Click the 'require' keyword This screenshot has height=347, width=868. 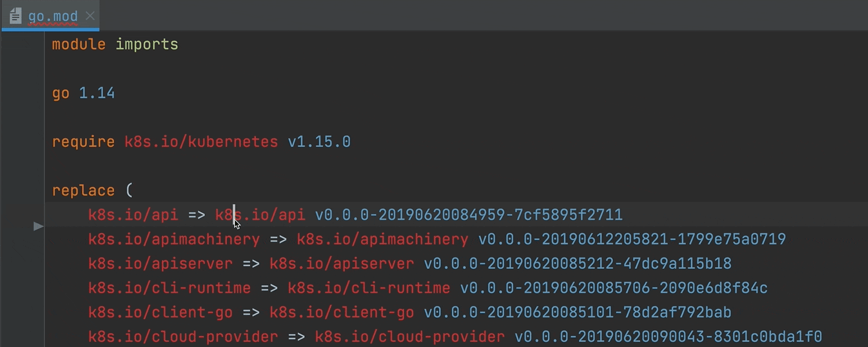point(83,142)
